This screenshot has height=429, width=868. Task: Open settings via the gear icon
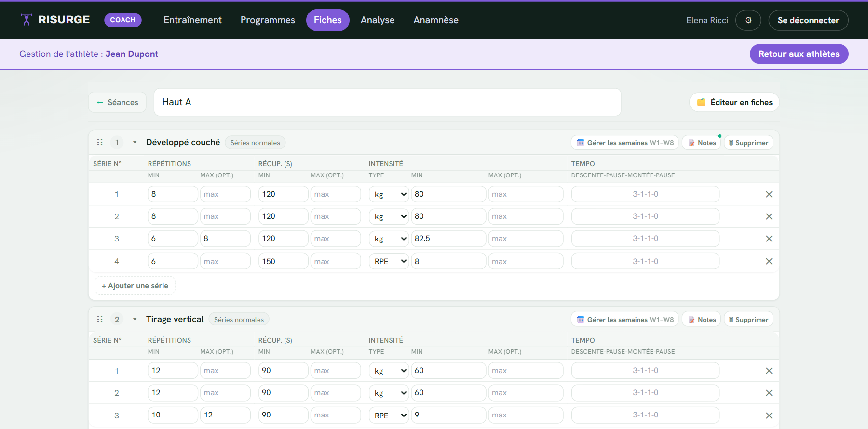(x=748, y=20)
